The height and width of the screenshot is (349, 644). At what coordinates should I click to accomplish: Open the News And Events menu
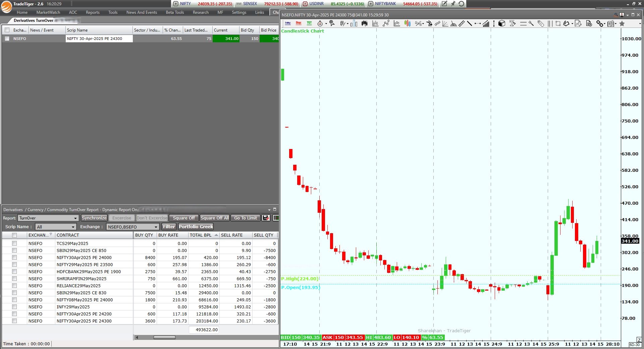click(142, 12)
